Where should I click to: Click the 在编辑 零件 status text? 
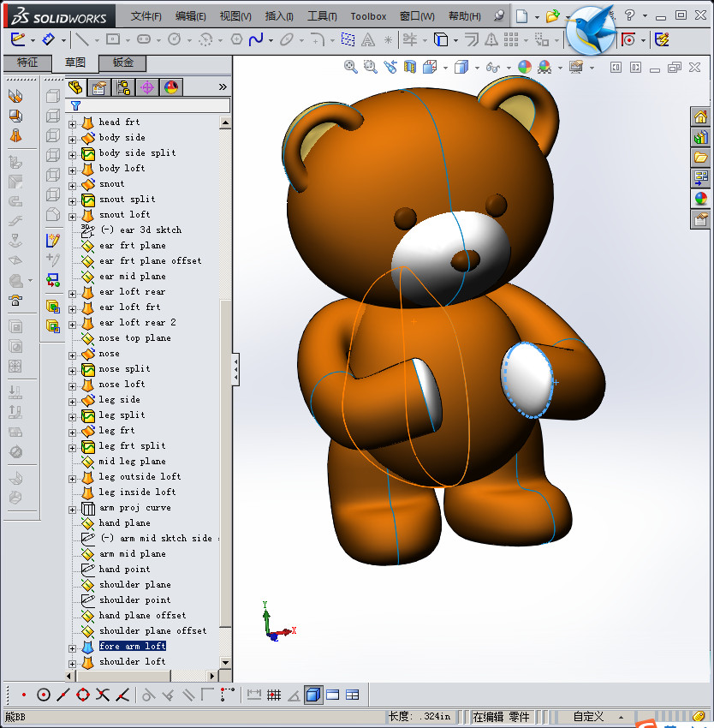pos(501,716)
